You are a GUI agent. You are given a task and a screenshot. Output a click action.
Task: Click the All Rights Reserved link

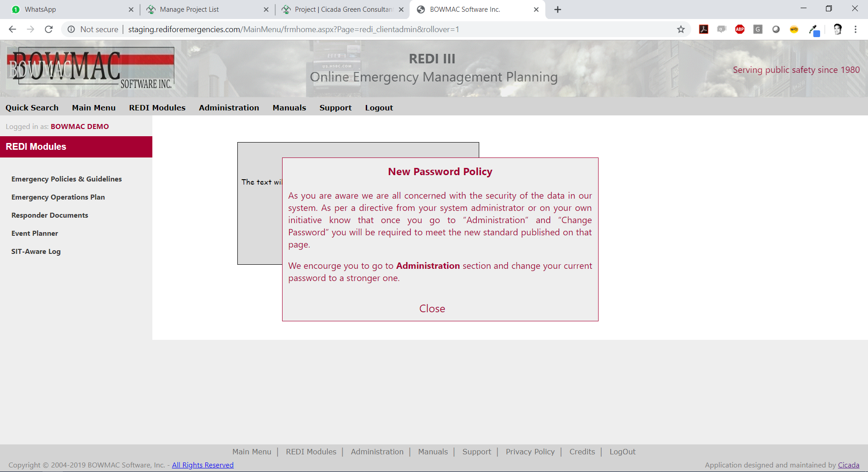pos(203,465)
